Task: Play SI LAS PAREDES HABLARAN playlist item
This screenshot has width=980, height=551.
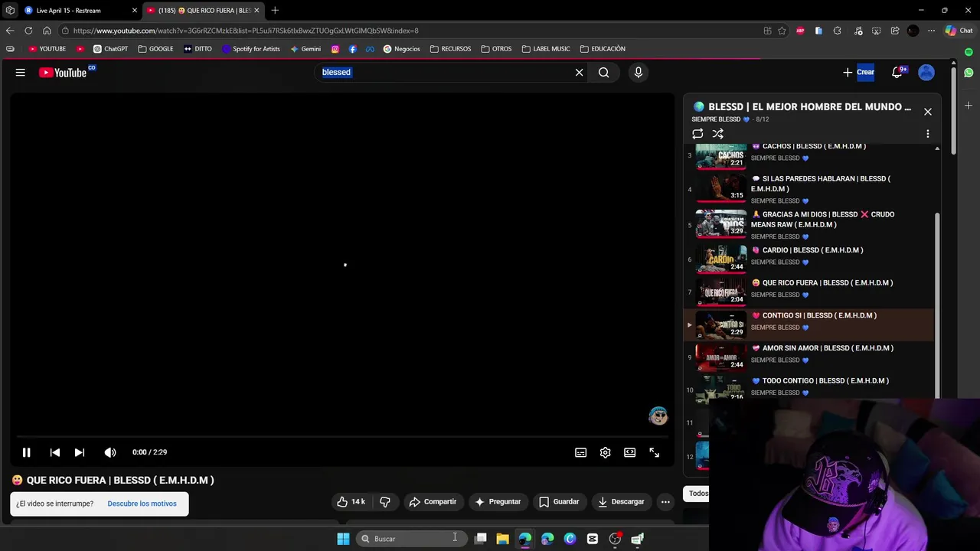Action: tap(808, 189)
